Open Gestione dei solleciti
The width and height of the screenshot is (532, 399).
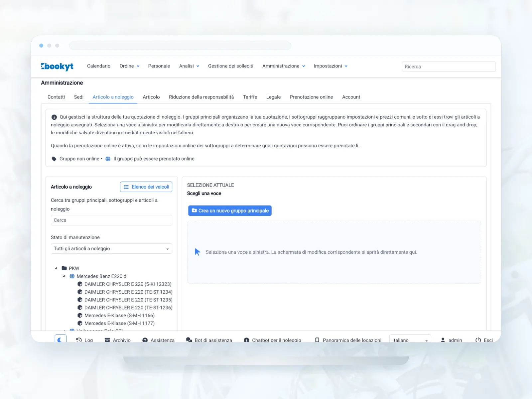tap(231, 66)
